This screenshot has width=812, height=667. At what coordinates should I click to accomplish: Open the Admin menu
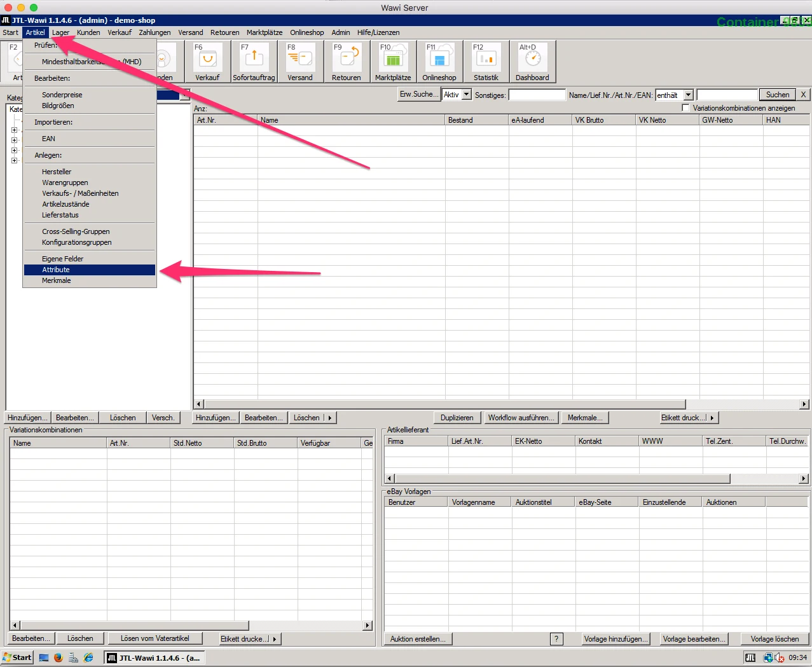(341, 32)
